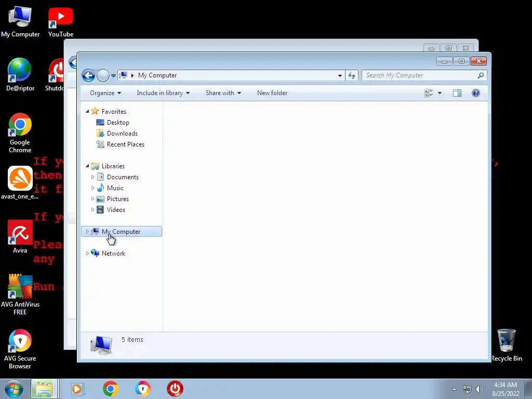Viewport: 532px width, 399px height.
Task: Click the address bar computer icon
Action: coord(123,75)
